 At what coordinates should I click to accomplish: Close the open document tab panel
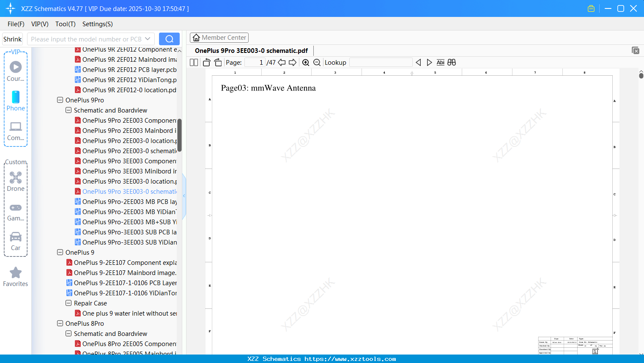point(636,50)
